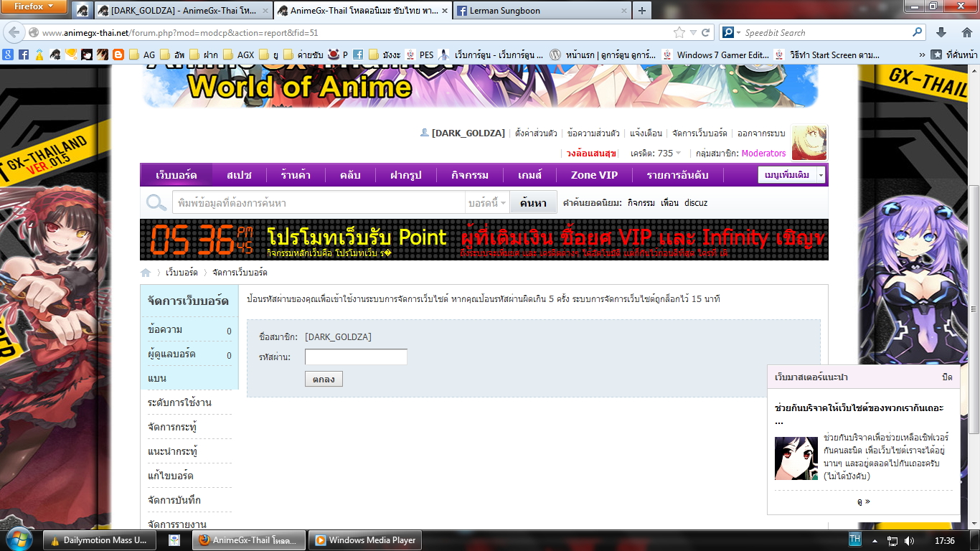Viewport: 980px width, 551px height.
Task: Open the ตั้งค่าส่วนตัว settings link
Action: (536, 133)
